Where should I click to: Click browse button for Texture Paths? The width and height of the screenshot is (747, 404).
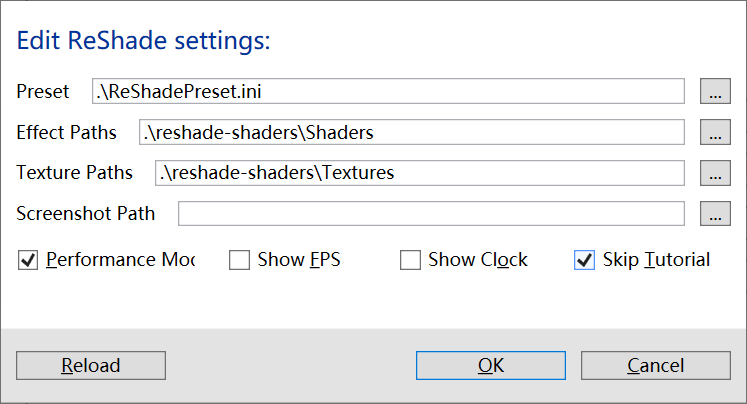tap(714, 173)
